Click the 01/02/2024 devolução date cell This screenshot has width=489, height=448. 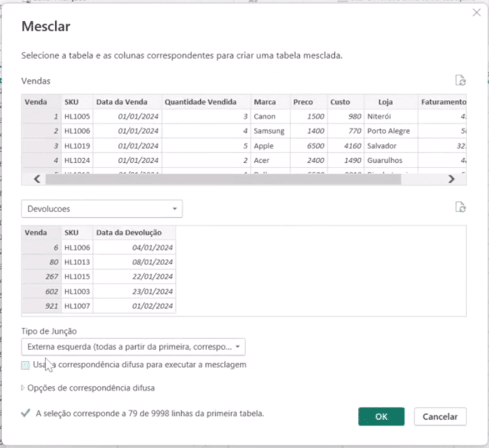[135, 306]
